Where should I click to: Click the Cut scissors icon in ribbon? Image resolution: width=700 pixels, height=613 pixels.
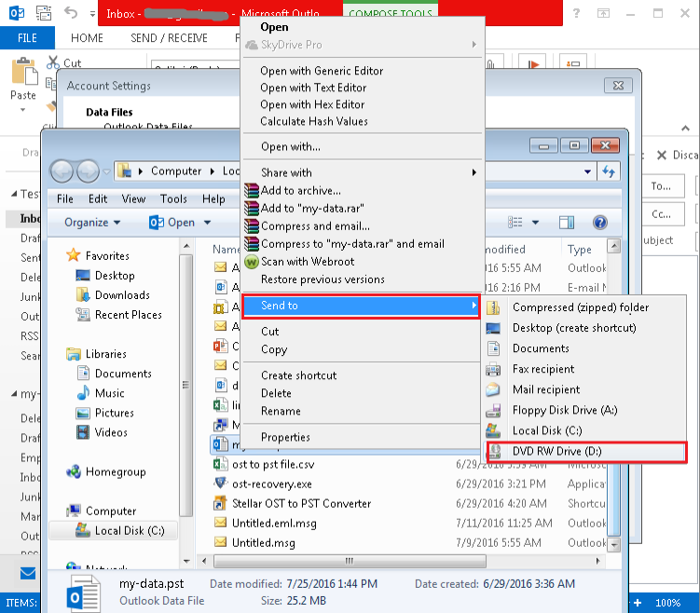[x=53, y=62]
